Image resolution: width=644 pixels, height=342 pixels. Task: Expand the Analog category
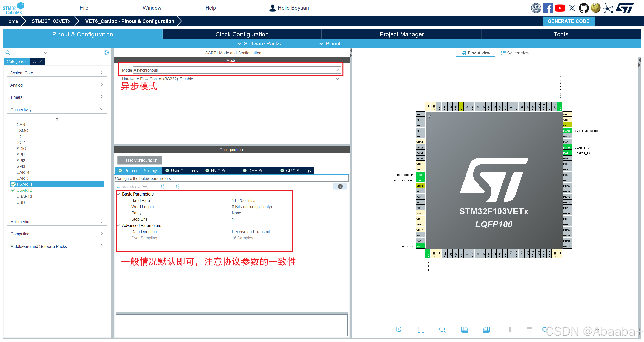(x=57, y=85)
